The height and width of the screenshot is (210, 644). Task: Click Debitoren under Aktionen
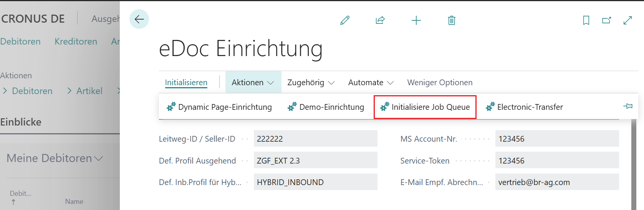pos(32,91)
